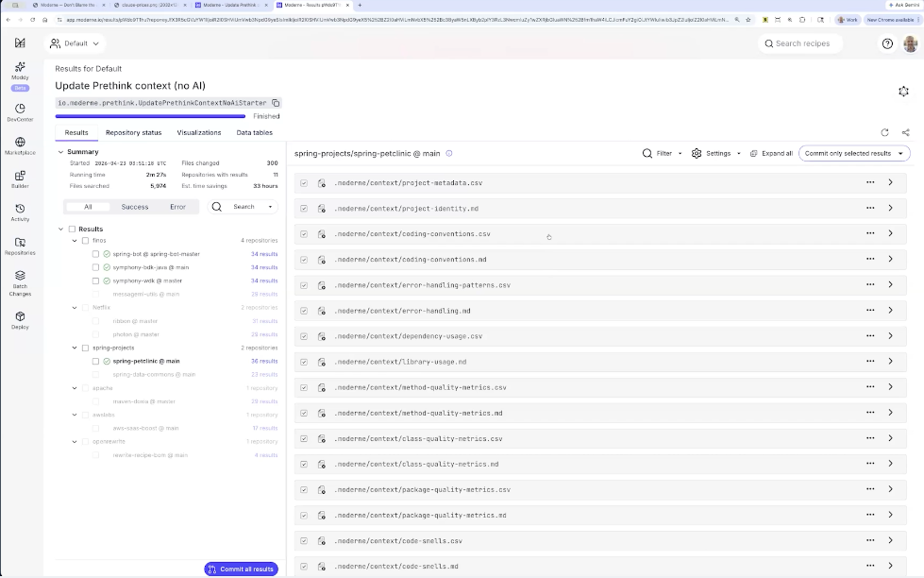Collapse the spring-projects group

click(75, 348)
